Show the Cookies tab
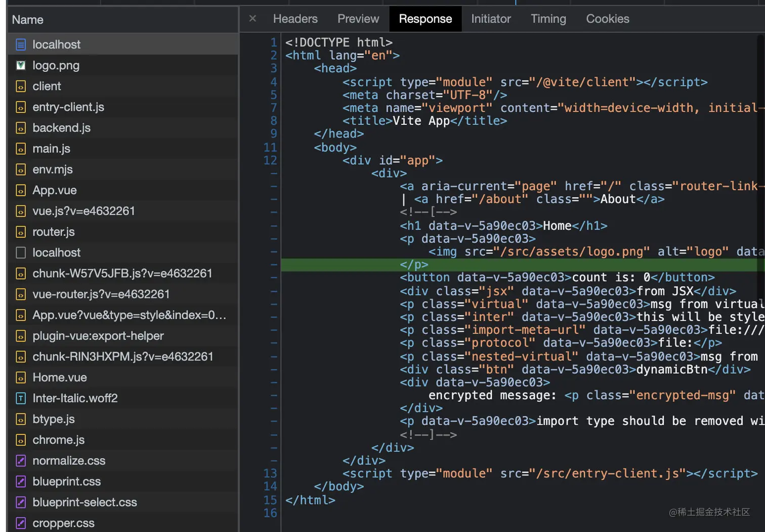The height and width of the screenshot is (532, 765). 608,19
